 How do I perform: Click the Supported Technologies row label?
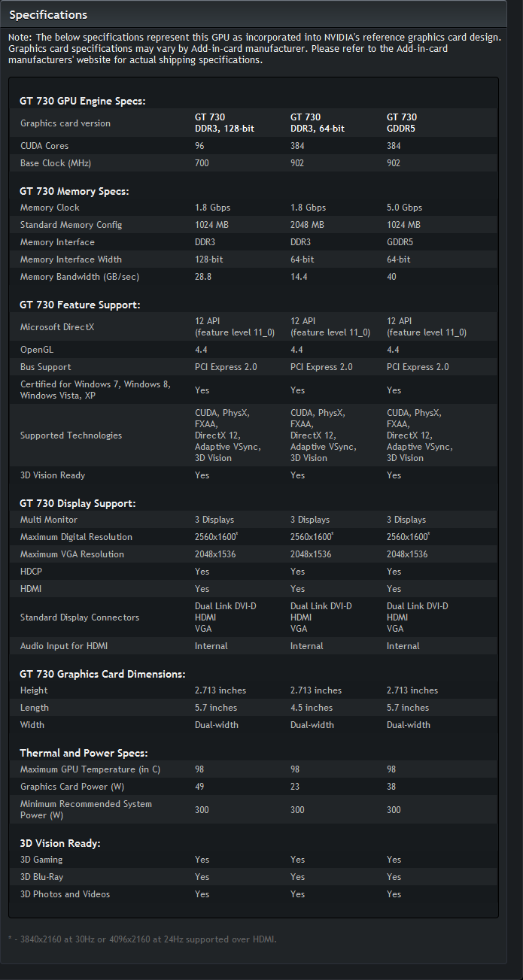[x=71, y=435]
